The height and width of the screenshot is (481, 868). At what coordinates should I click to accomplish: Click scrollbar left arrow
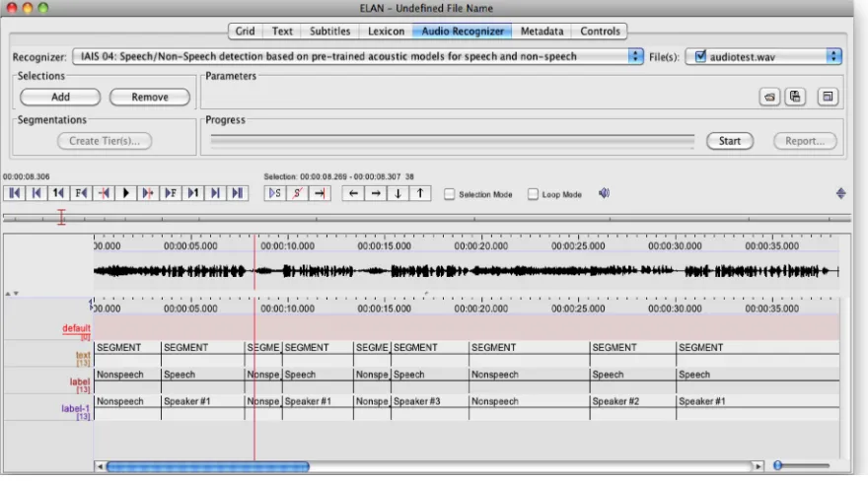coord(100,466)
